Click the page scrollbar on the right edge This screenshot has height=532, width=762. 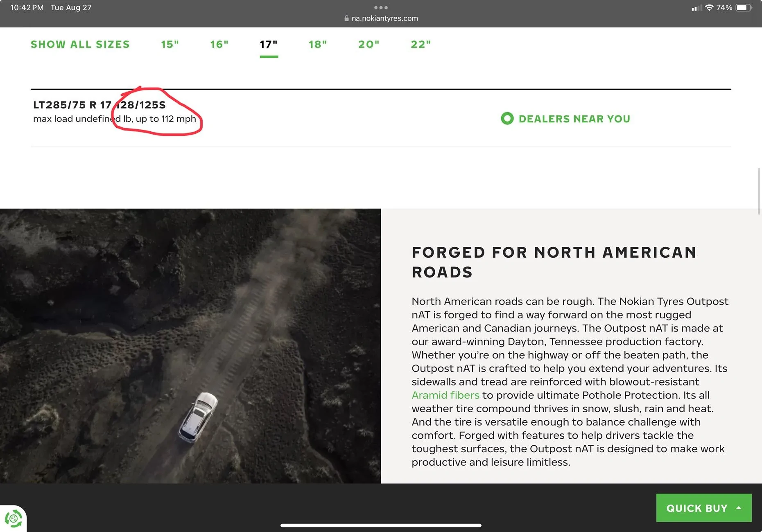[x=759, y=191]
